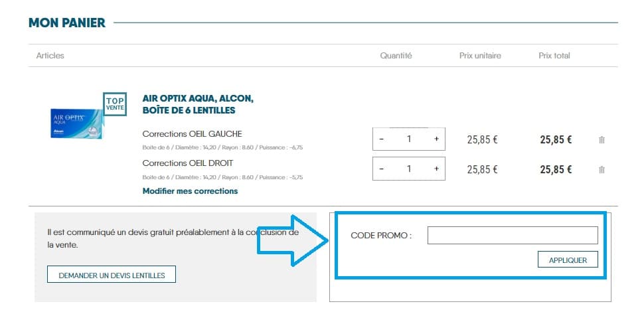This screenshot has width=644, height=314.
Task: Focus the Code Promo input field
Action: tap(513, 235)
